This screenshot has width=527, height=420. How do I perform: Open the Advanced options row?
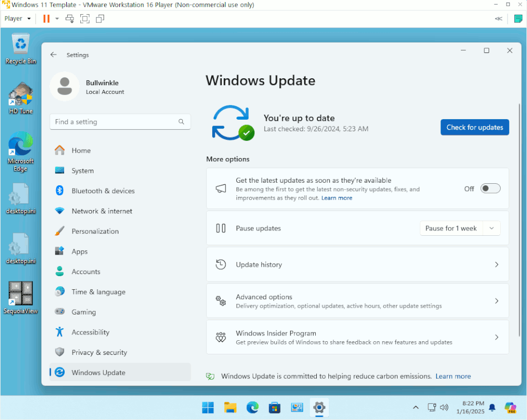coord(357,301)
